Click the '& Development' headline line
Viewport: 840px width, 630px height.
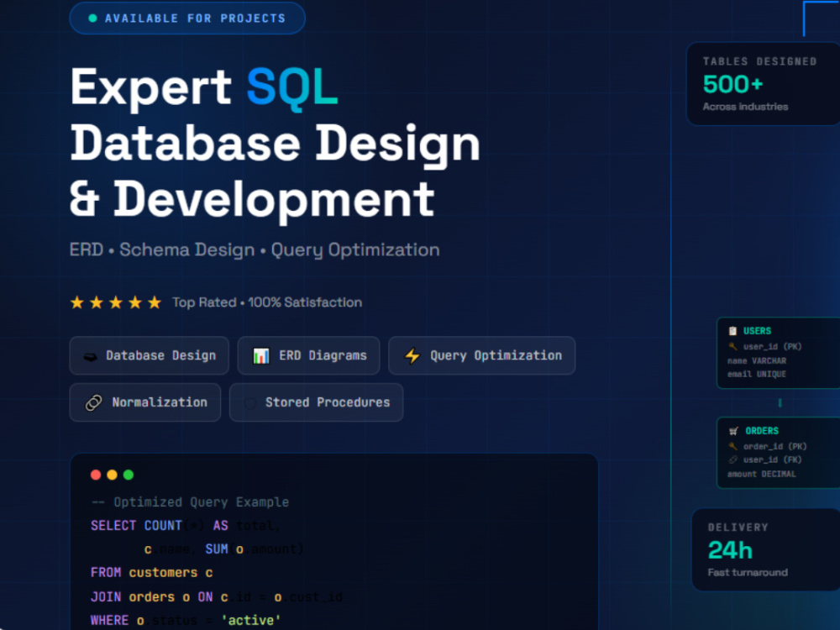coord(252,200)
